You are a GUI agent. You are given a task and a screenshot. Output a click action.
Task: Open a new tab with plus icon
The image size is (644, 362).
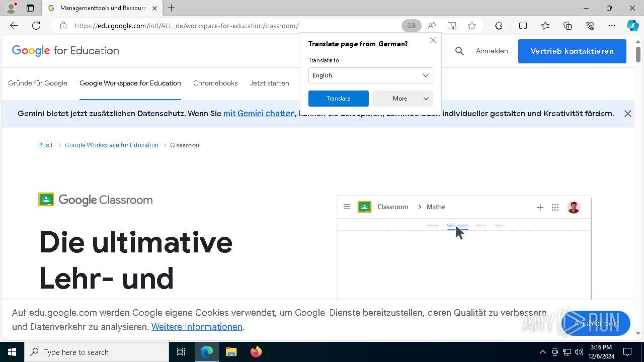pyautogui.click(x=172, y=8)
